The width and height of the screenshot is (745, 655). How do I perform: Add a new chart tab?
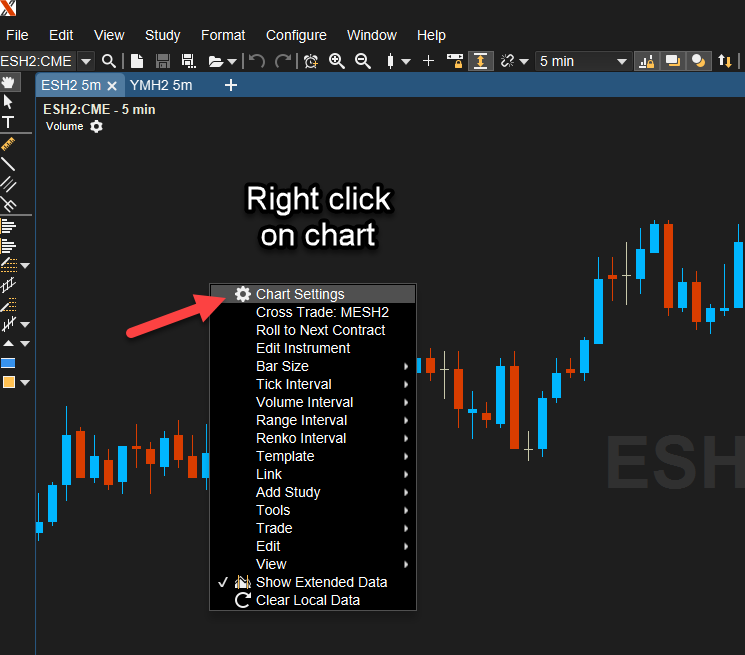coord(231,85)
